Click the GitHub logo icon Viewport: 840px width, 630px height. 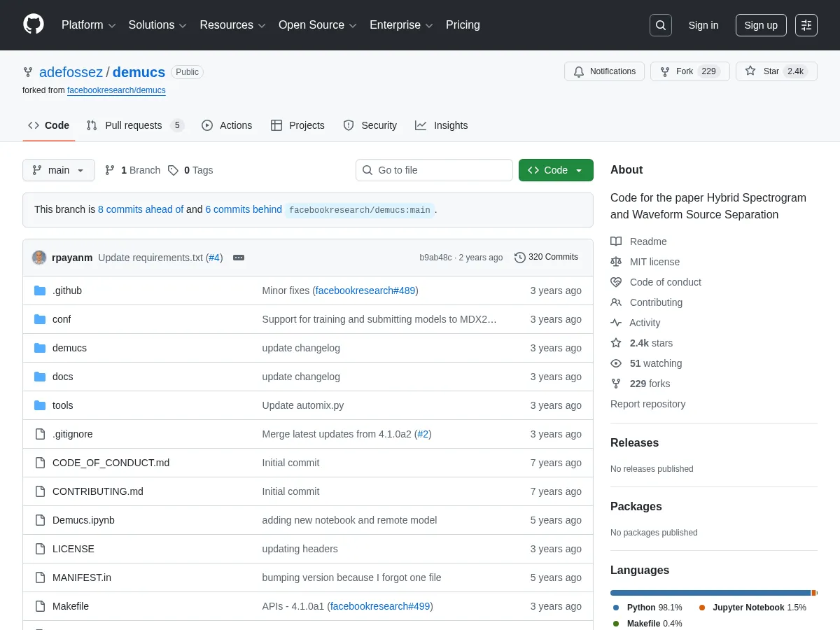(x=34, y=24)
